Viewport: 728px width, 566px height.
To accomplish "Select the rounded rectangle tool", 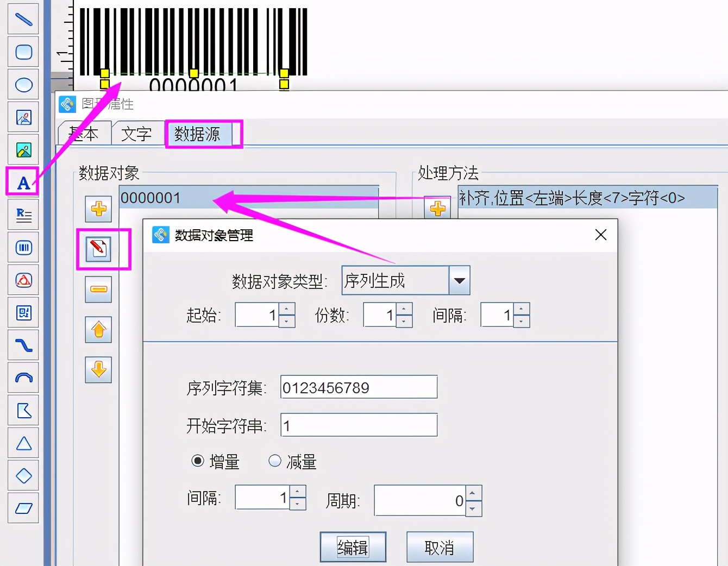I will (x=23, y=52).
